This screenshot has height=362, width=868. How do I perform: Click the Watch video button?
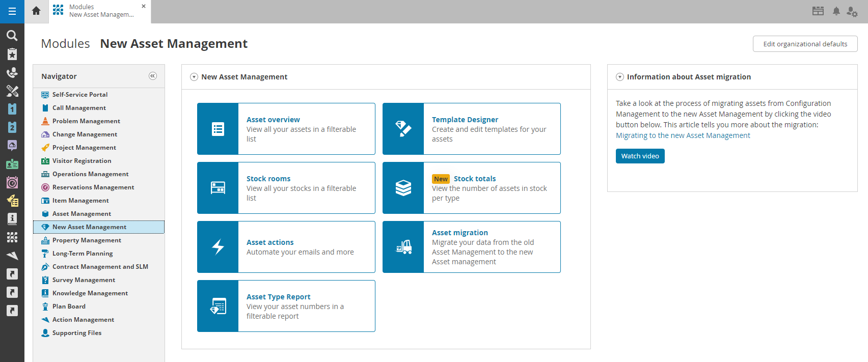[640, 156]
